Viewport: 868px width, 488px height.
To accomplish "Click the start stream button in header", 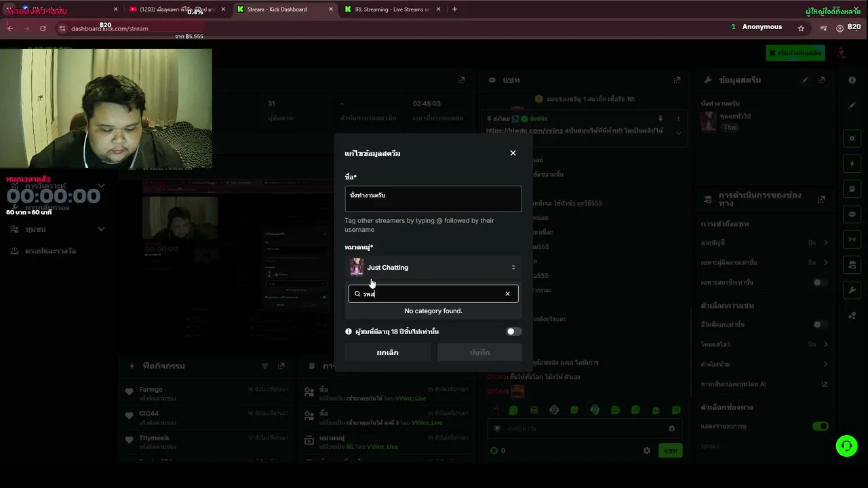I will [x=795, y=53].
